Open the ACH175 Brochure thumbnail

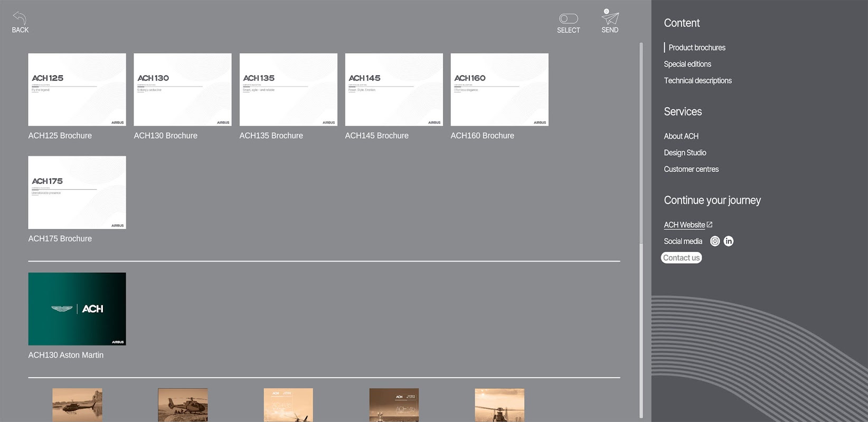click(77, 193)
